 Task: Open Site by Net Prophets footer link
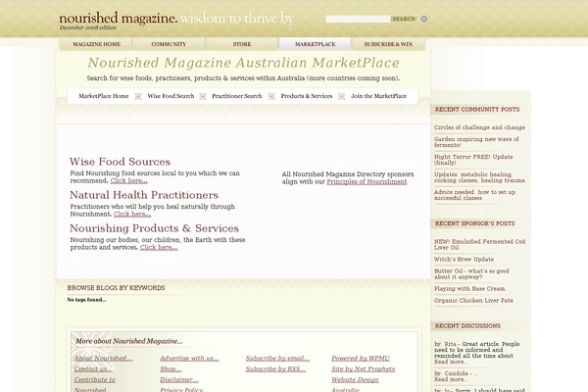(x=363, y=369)
